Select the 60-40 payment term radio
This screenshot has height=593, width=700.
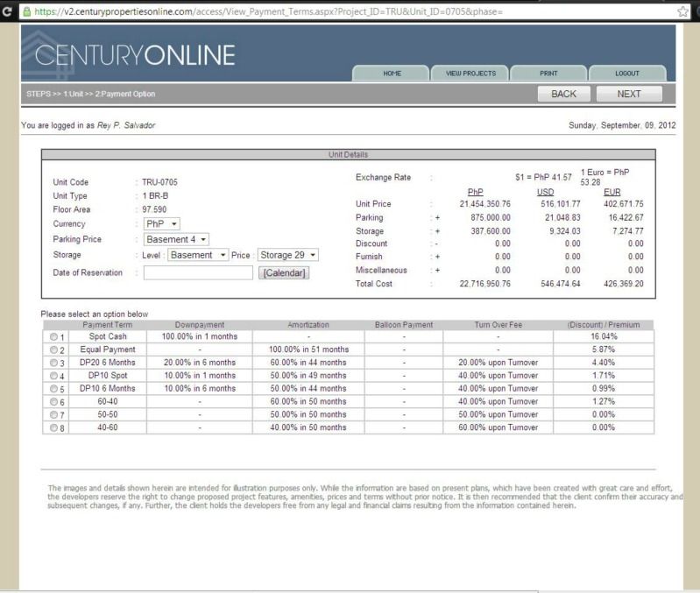[54, 402]
